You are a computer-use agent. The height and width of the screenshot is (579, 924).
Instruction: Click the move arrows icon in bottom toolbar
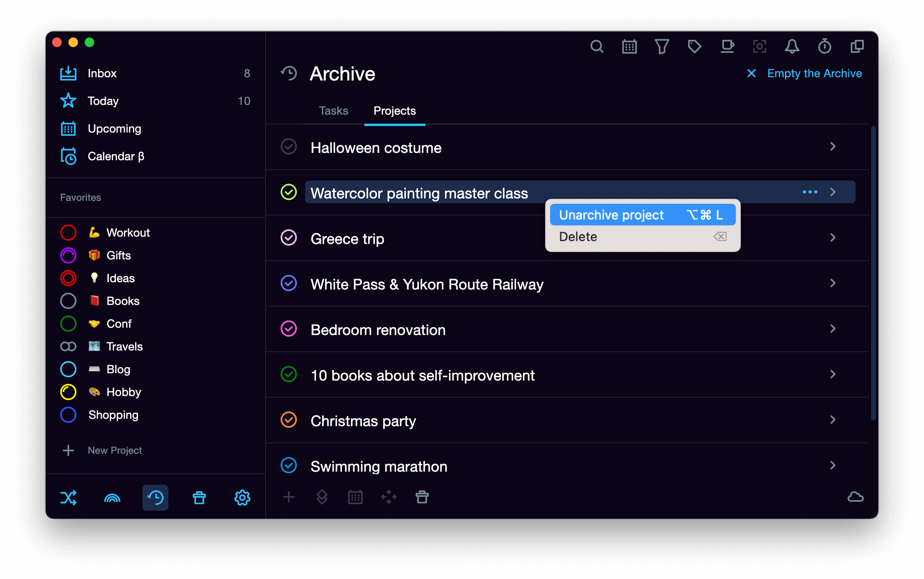389,497
